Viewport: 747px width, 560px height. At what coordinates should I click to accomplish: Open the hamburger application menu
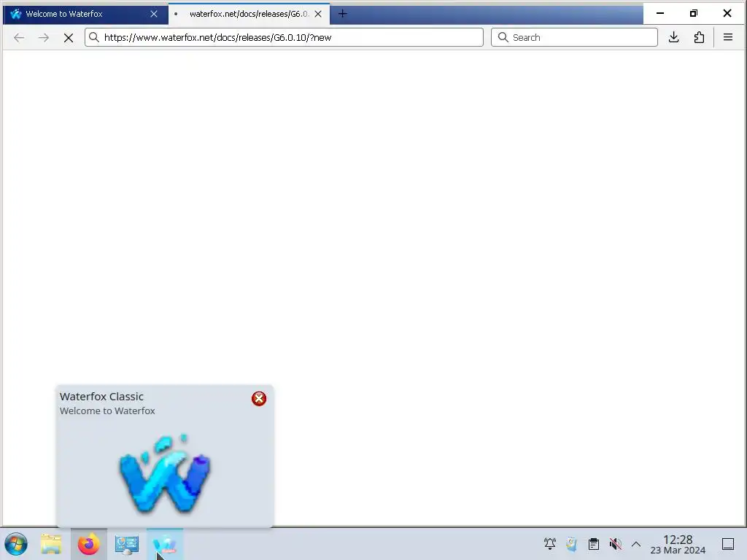[728, 37]
